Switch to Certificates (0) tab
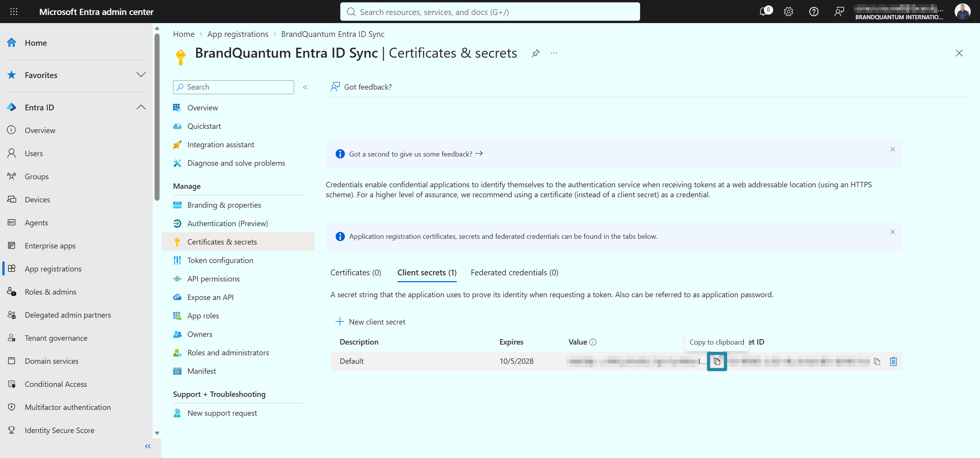The height and width of the screenshot is (458, 980). pos(356,272)
